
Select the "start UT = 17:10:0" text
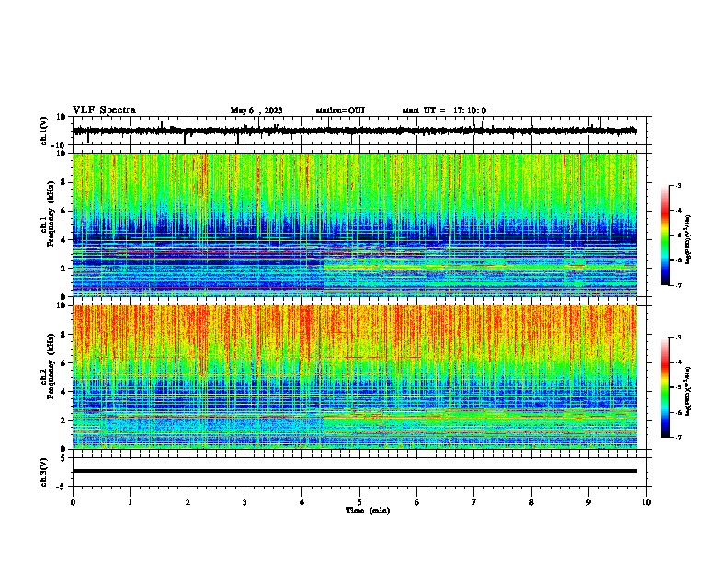pos(444,110)
